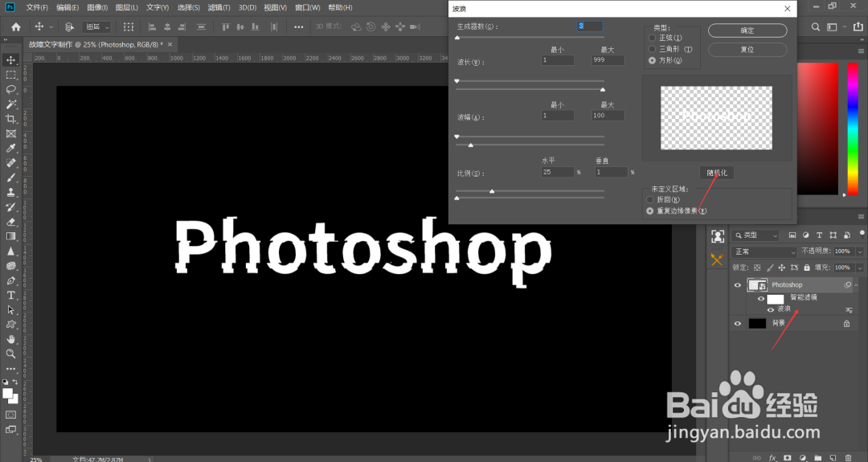Select the Healing Brush tool
The height and width of the screenshot is (462, 868).
tap(11, 162)
